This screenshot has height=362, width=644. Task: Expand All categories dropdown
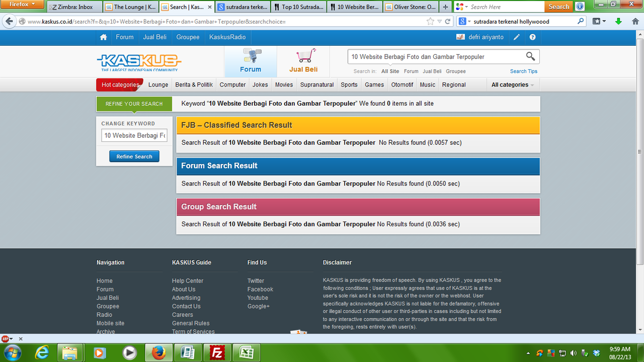point(513,84)
